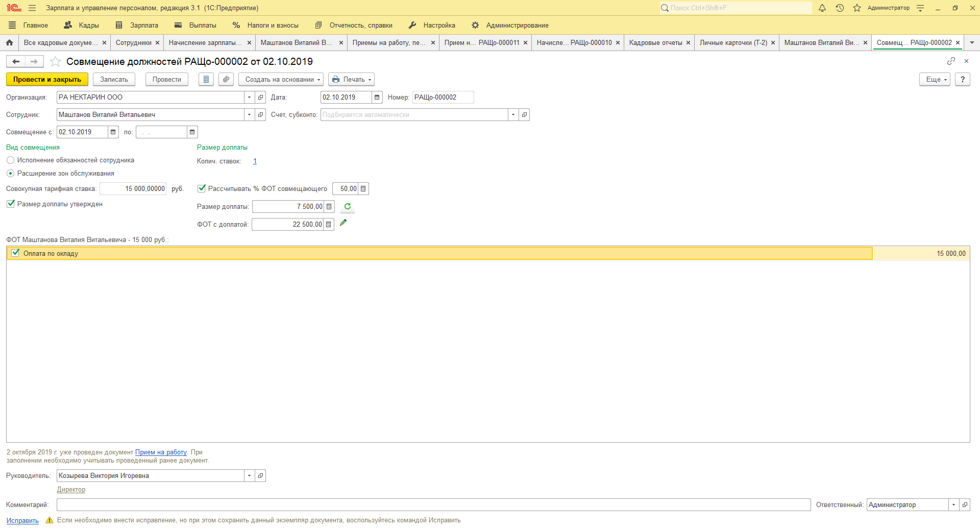Open employee Маштанов card icon
980x530 pixels.
pos(260,114)
